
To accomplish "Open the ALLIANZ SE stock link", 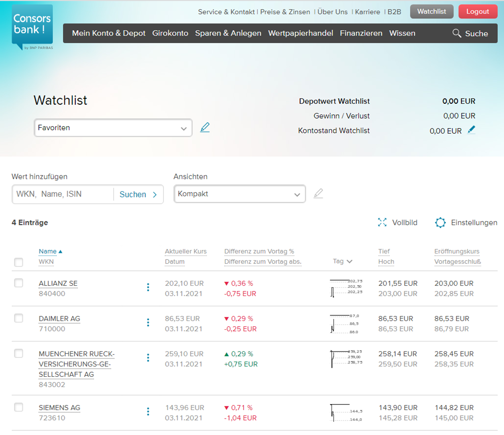I will pos(58,283).
